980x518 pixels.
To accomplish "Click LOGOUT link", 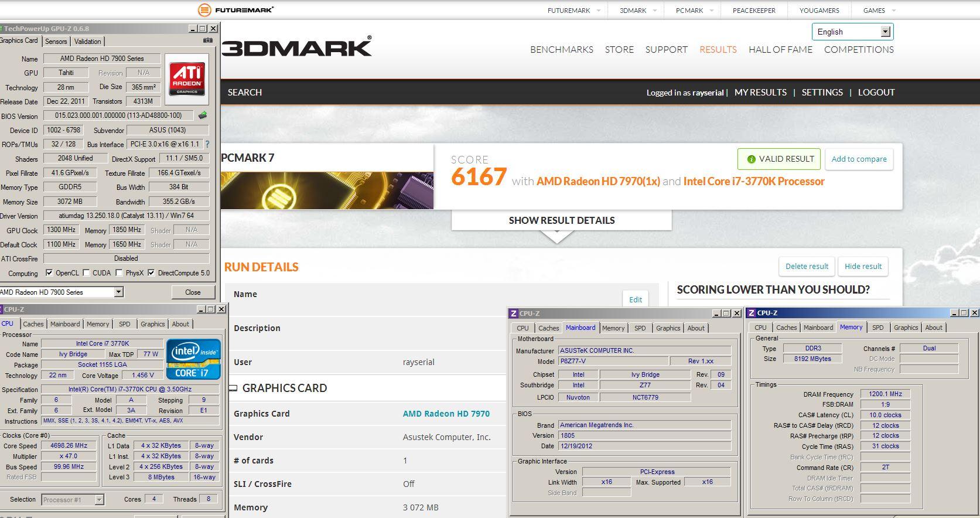I will 876,92.
